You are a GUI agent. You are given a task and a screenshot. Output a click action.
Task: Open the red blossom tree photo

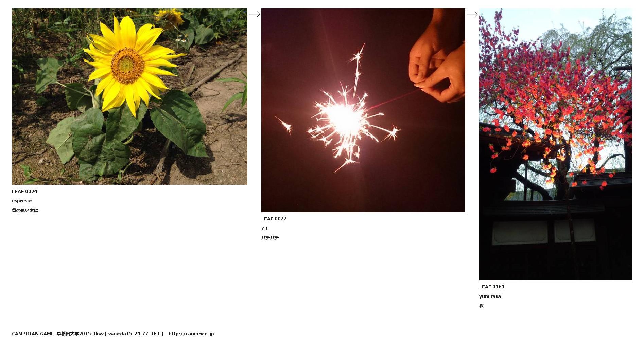(x=555, y=144)
